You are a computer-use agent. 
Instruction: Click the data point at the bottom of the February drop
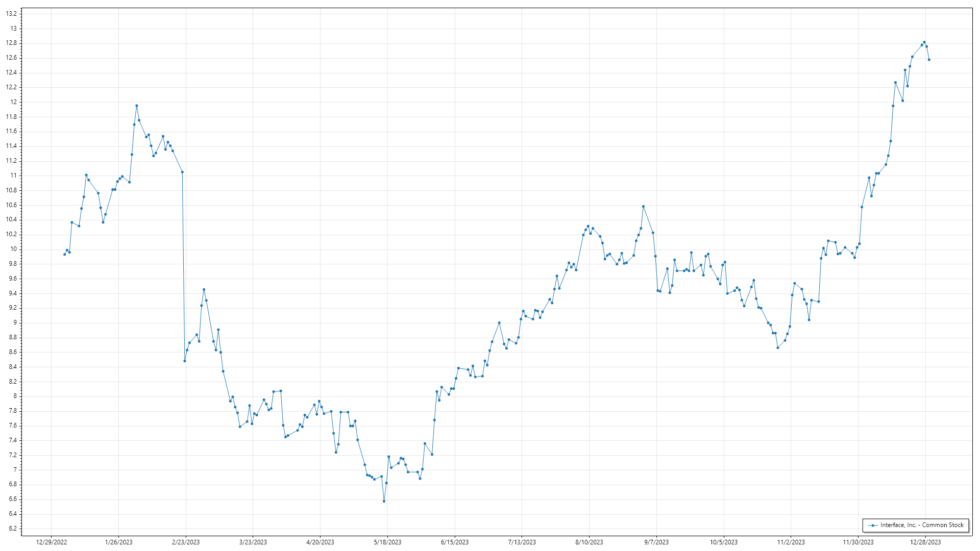[x=185, y=361]
